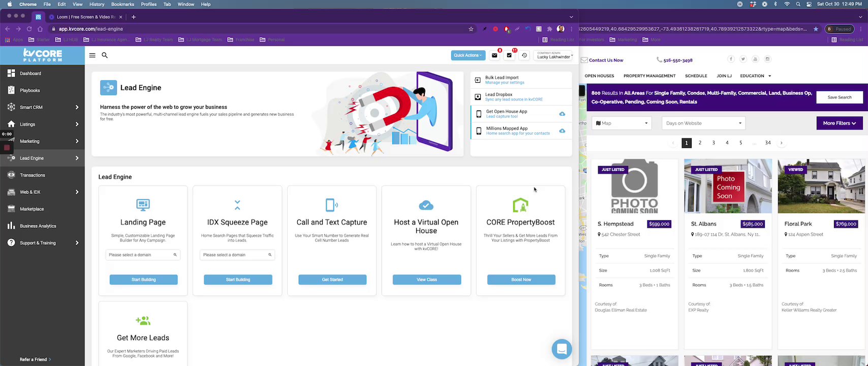
Task: Open the Chrome tab list chevron
Action: [571, 17]
